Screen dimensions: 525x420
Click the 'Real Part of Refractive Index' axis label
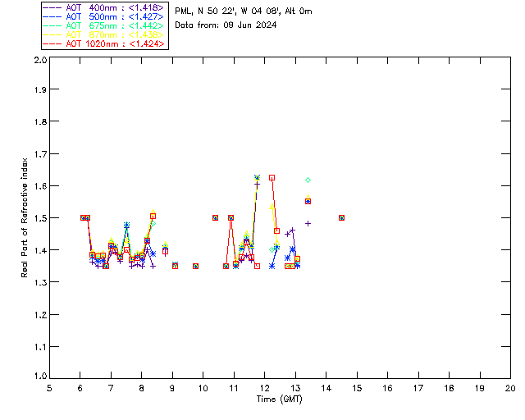pos(25,217)
